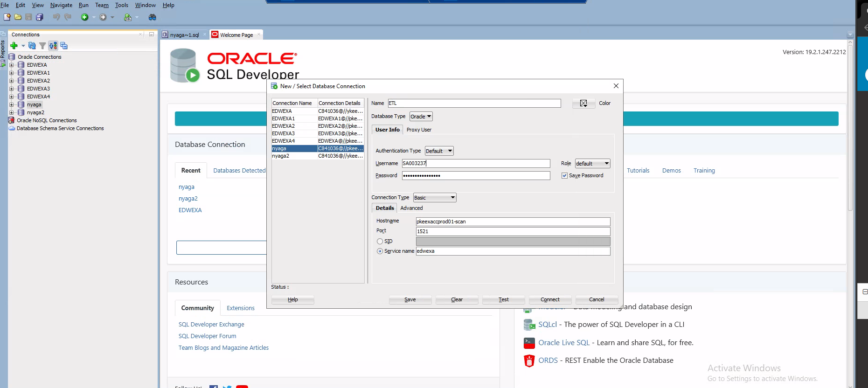This screenshot has width=868, height=388.
Task: Toggle the Save Password checkbox
Action: [564, 176]
